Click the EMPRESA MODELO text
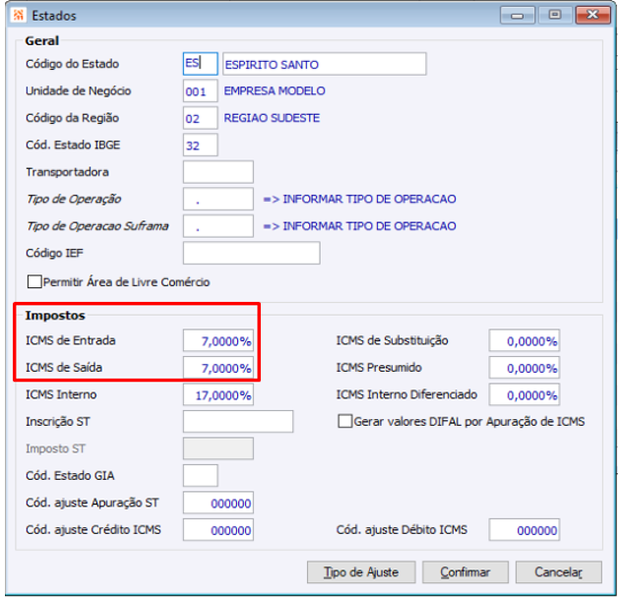 tap(274, 91)
